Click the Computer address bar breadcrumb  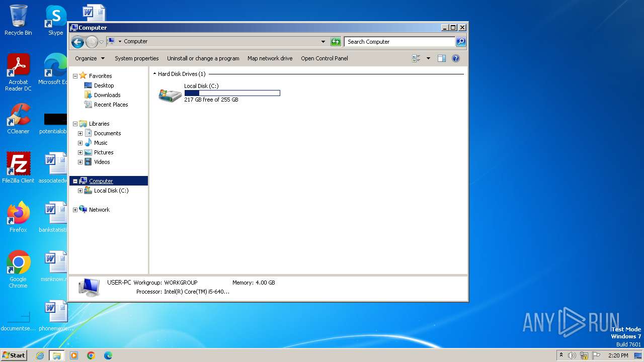pyautogui.click(x=136, y=42)
